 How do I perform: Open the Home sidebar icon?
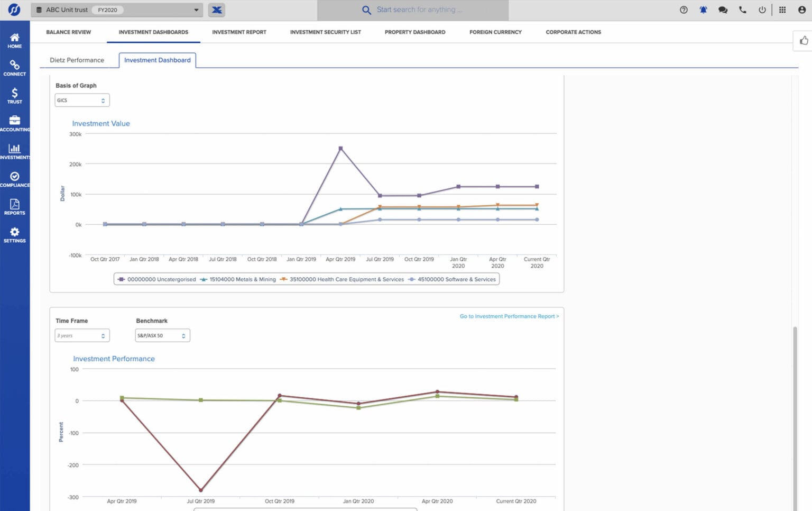[x=14, y=40]
